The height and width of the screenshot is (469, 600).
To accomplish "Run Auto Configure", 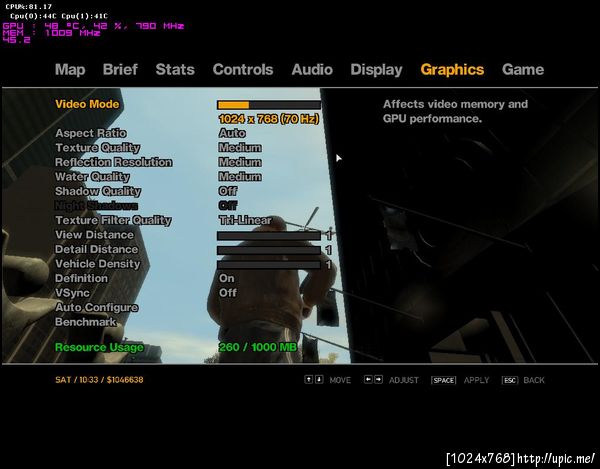I will tap(97, 308).
